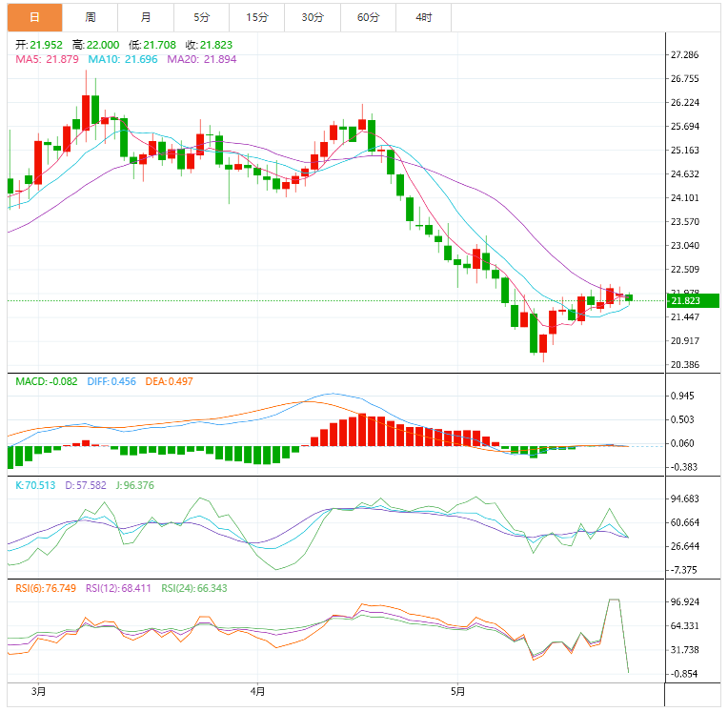Image resolution: width=728 pixels, height=712 pixels.
Task: Click the RSI(6): 76.749 label
Action: click(46, 589)
